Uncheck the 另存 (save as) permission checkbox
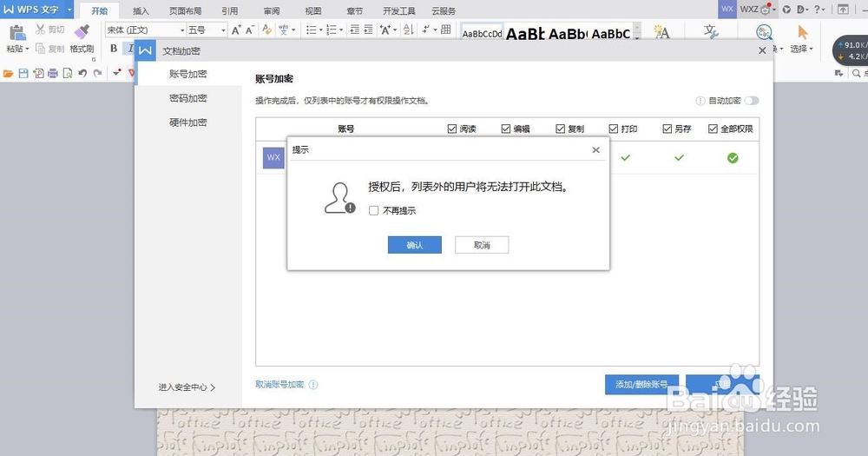 pos(667,129)
